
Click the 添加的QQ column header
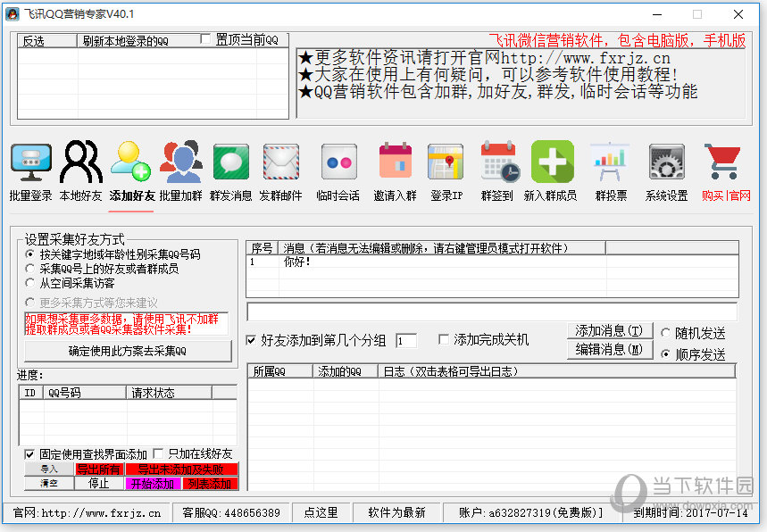346,371
